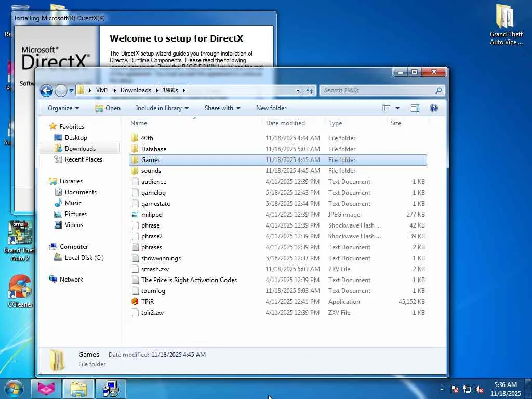The width and height of the screenshot is (532, 399).
Task: Click the File Explorer taskbar icon
Action: click(78, 389)
